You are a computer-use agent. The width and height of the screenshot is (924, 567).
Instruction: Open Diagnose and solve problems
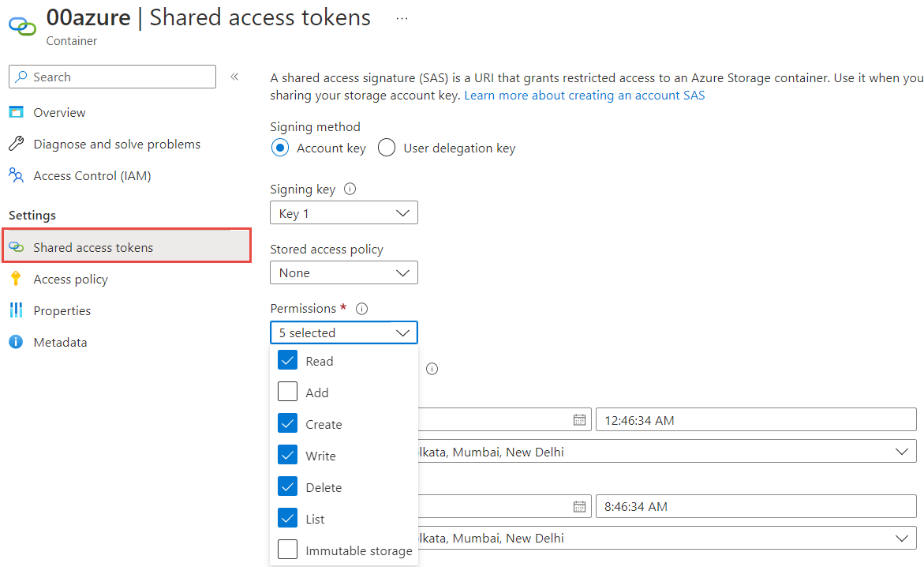(117, 144)
